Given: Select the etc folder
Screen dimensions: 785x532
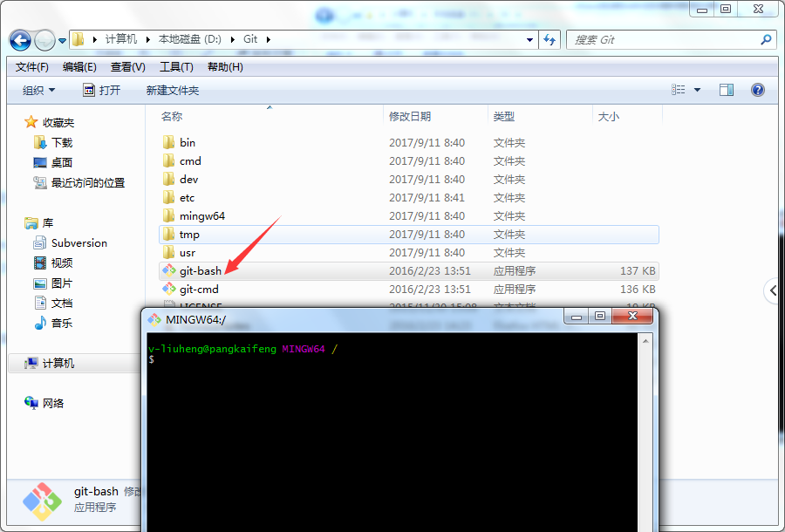Looking at the screenshot, I should [409, 198].
